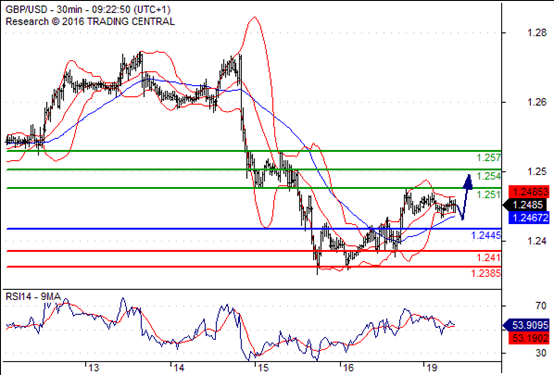Image resolution: width=554 pixels, height=375 pixels.
Task: Click the date marker 19 on time axis
Action: [431, 368]
